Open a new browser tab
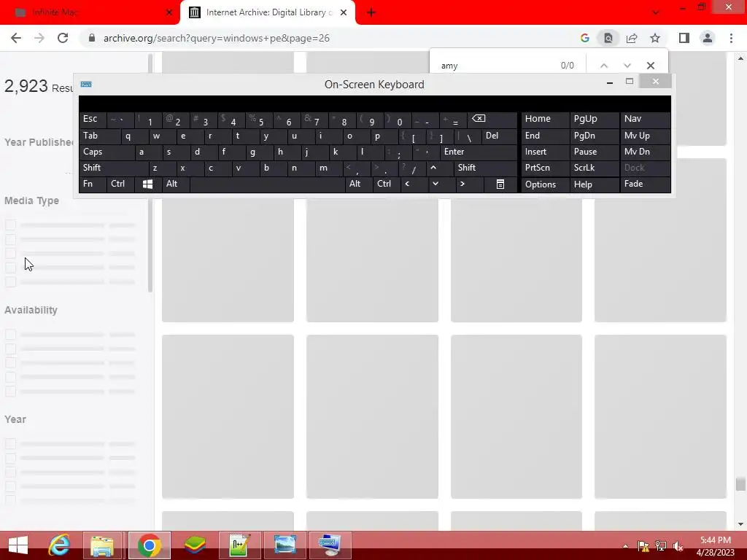The image size is (747, 560). click(371, 13)
